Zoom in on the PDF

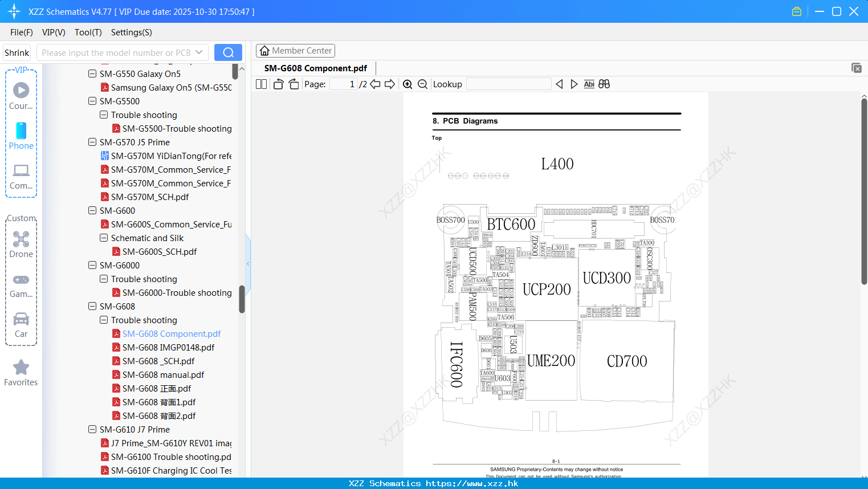[x=407, y=84]
